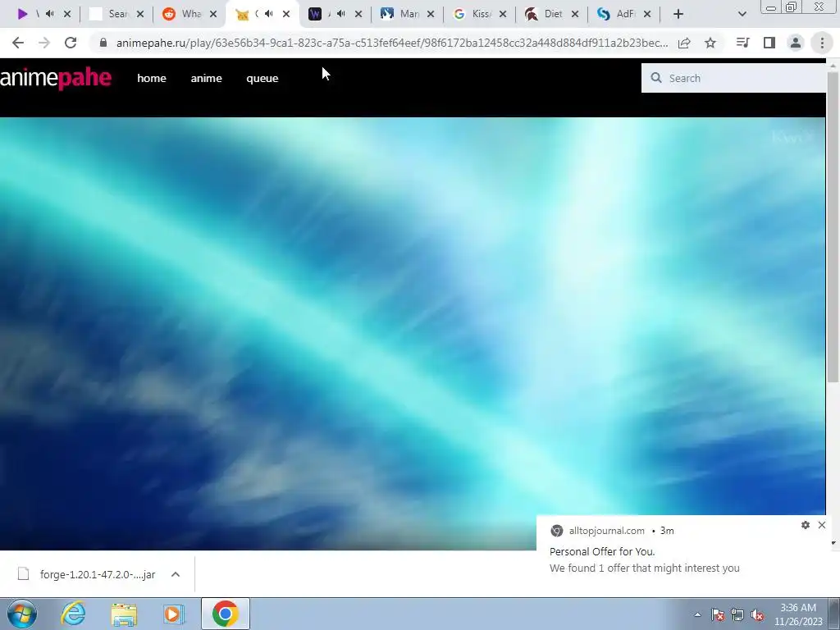840x630 pixels.
Task: Share this page via share icon
Action: pyautogui.click(x=684, y=43)
